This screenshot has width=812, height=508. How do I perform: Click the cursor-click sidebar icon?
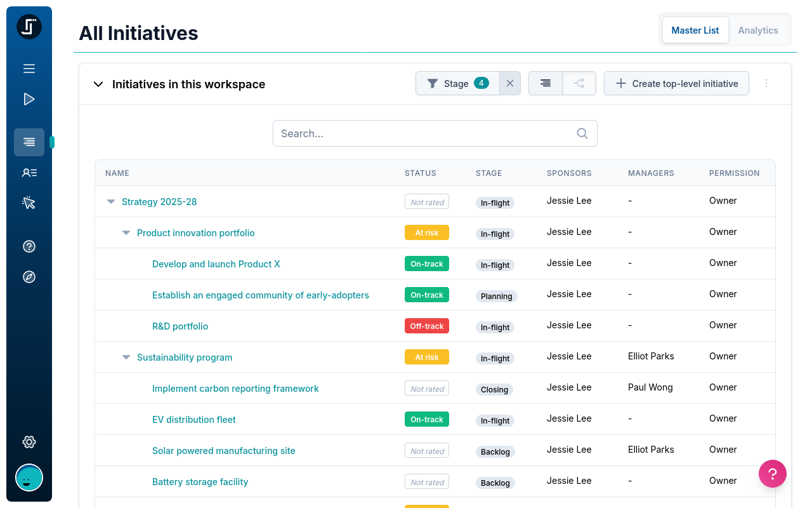tap(29, 203)
